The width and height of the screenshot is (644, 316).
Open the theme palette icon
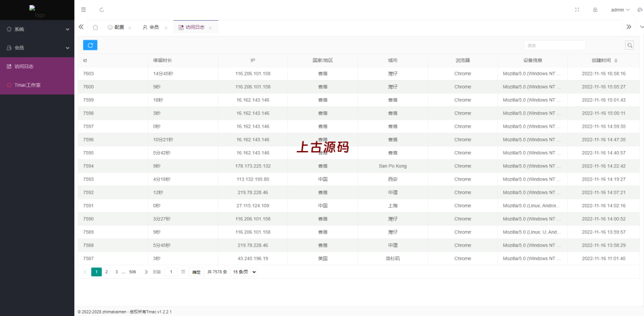click(640, 10)
